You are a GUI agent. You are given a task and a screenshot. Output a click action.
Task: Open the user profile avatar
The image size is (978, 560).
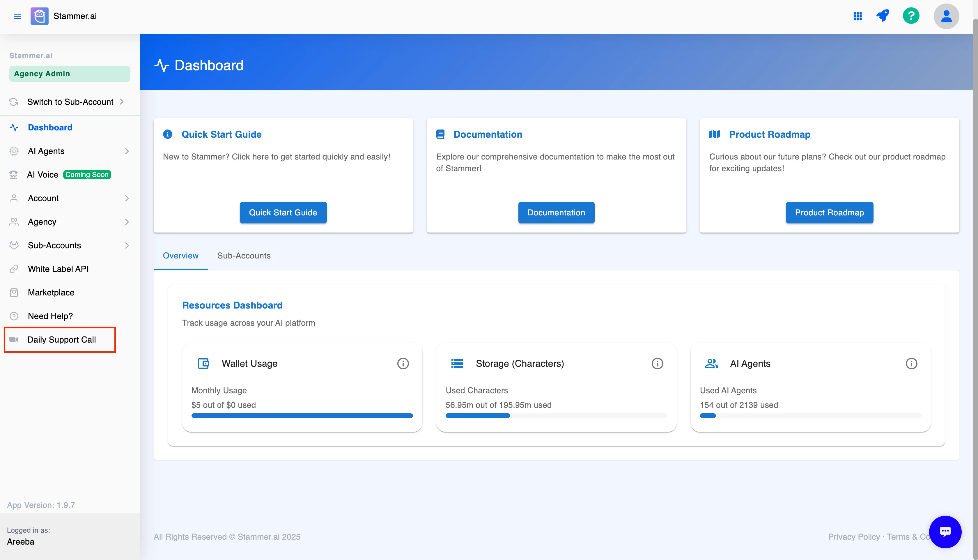coord(946,16)
